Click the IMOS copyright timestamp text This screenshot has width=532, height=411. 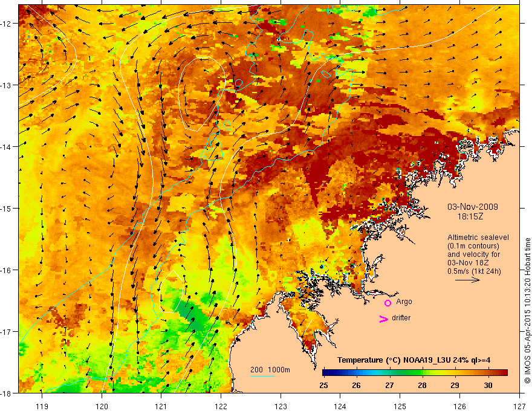coord(527,311)
